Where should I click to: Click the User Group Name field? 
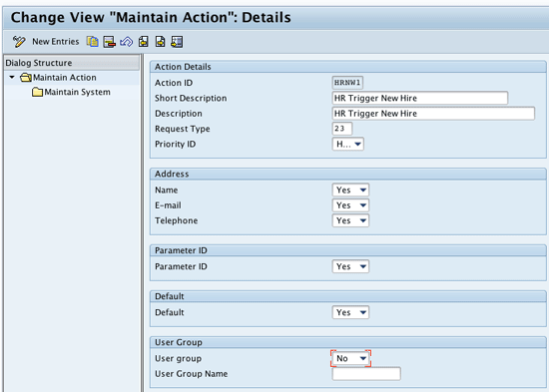coord(366,374)
